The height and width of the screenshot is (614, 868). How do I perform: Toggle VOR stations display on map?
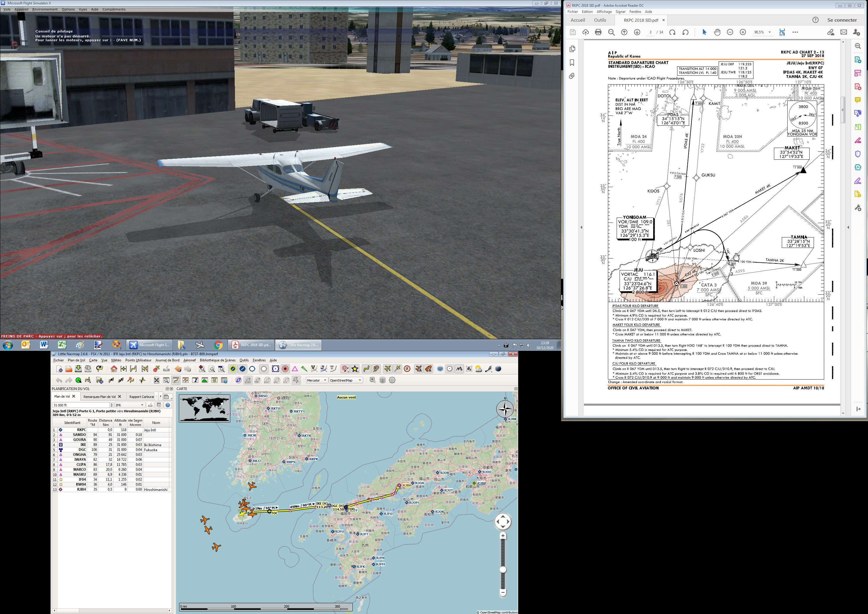click(x=275, y=369)
